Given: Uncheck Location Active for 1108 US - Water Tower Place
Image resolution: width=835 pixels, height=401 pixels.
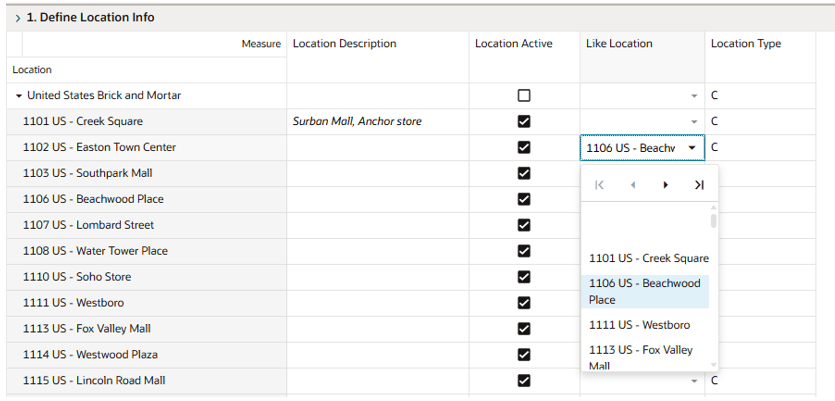Looking at the screenshot, I should (524, 251).
